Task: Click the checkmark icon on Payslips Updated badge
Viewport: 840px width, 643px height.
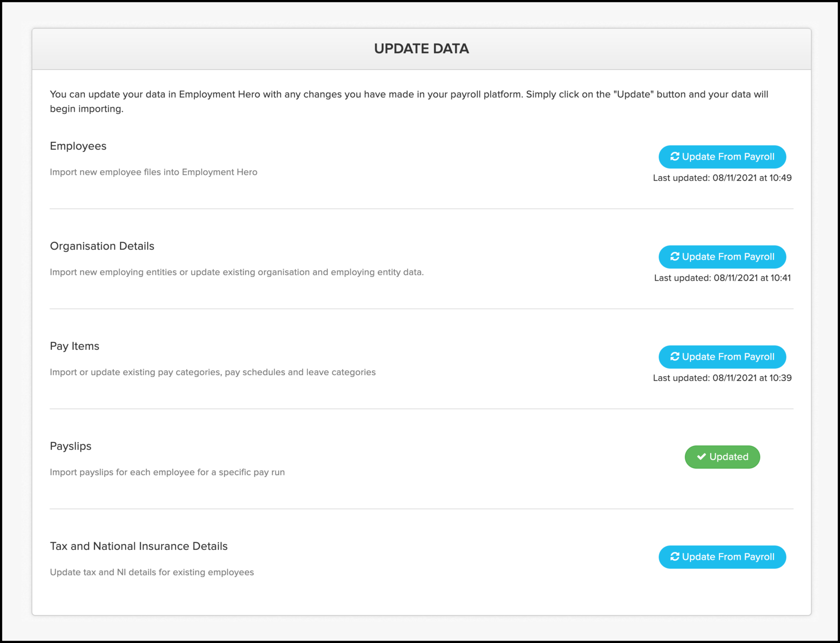Action: click(x=701, y=457)
